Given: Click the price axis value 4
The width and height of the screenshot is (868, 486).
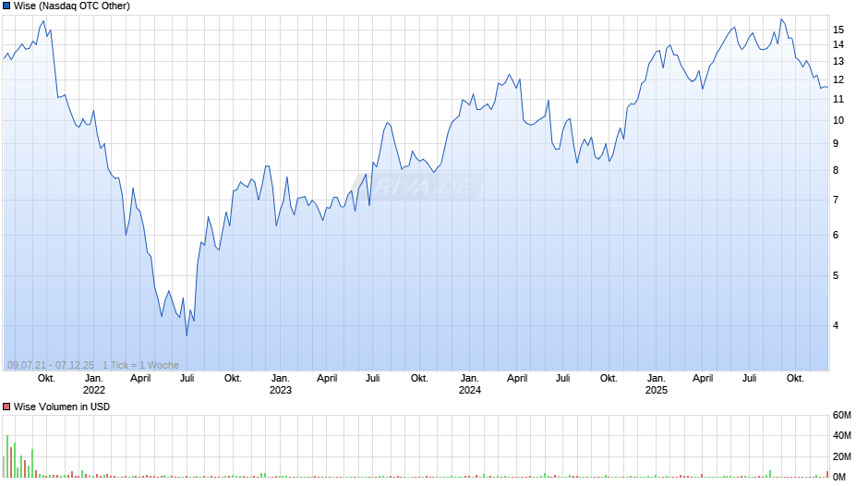Looking at the screenshot, I should [x=836, y=326].
